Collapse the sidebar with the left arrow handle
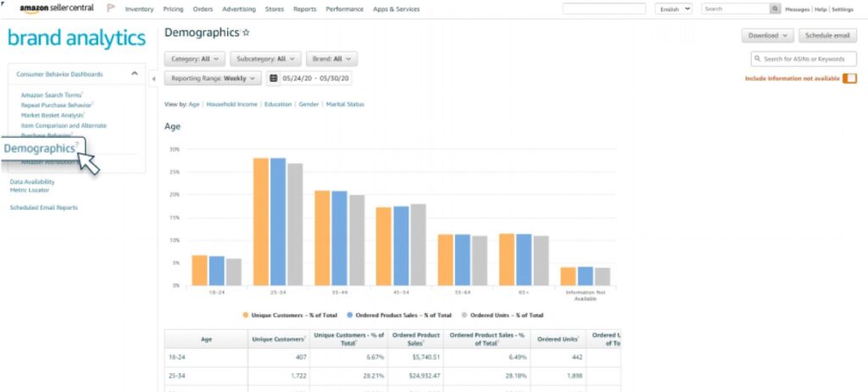The height and width of the screenshot is (392, 868). coord(153,79)
